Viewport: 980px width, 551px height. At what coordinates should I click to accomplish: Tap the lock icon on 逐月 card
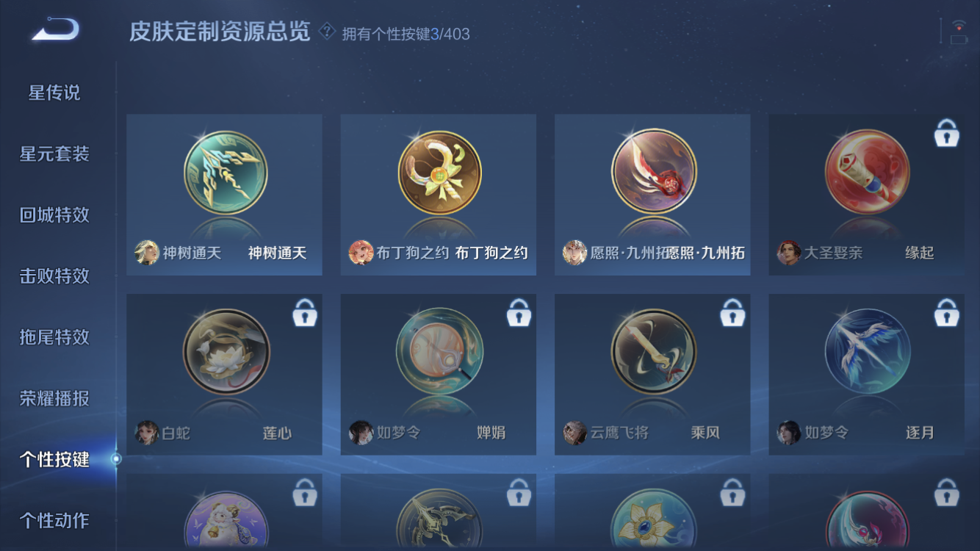[x=946, y=312]
